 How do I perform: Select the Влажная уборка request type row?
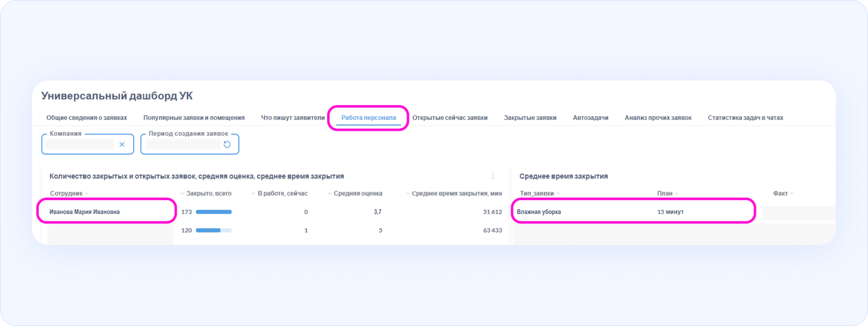(x=539, y=212)
